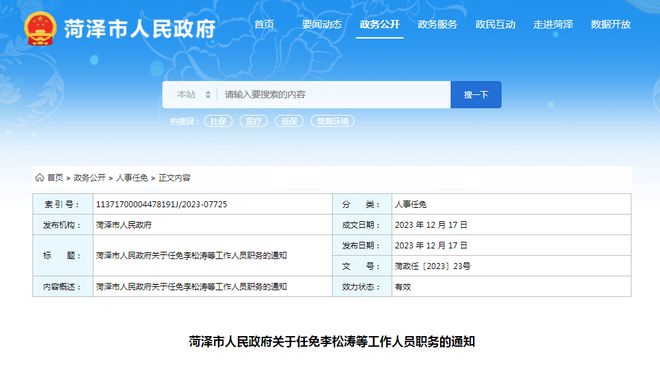Go to 政务公开 in breadcrumb
This screenshot has width=660, height=366.
tap(89, 178)
